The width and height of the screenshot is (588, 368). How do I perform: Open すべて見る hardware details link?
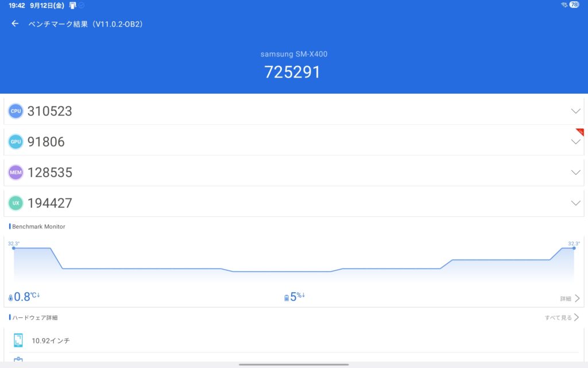click(562, 317)
